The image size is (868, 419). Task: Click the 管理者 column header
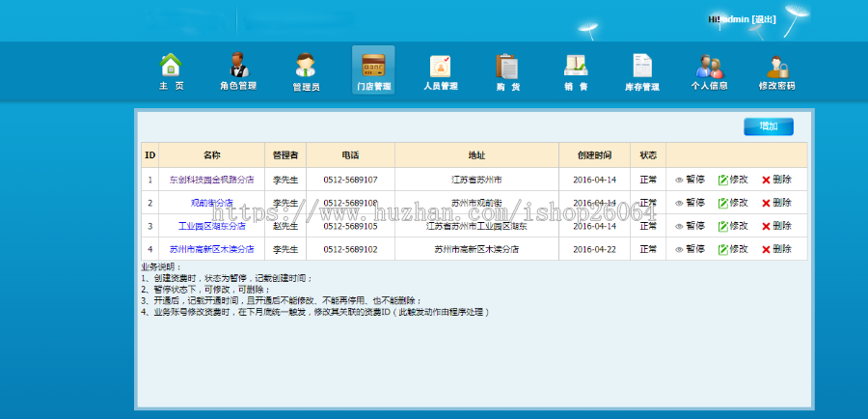tap(285, 155)
